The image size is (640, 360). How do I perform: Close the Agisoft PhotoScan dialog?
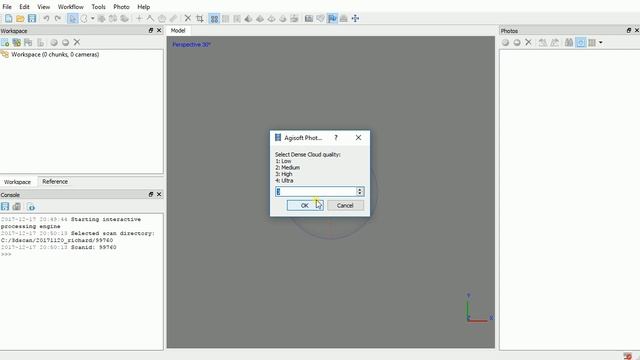click(x=358, y=138)
